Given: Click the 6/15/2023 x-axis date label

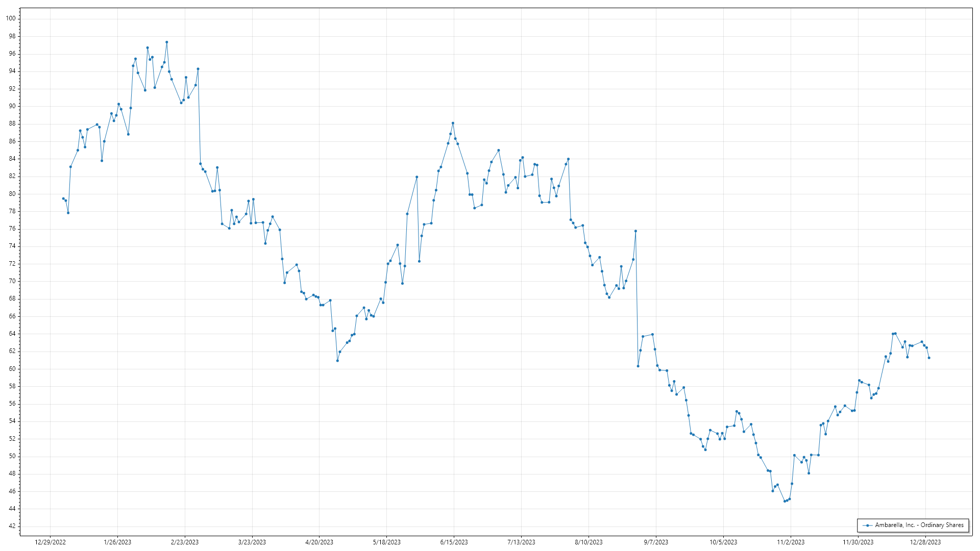Looking at the screenshot, I should 454,542.
